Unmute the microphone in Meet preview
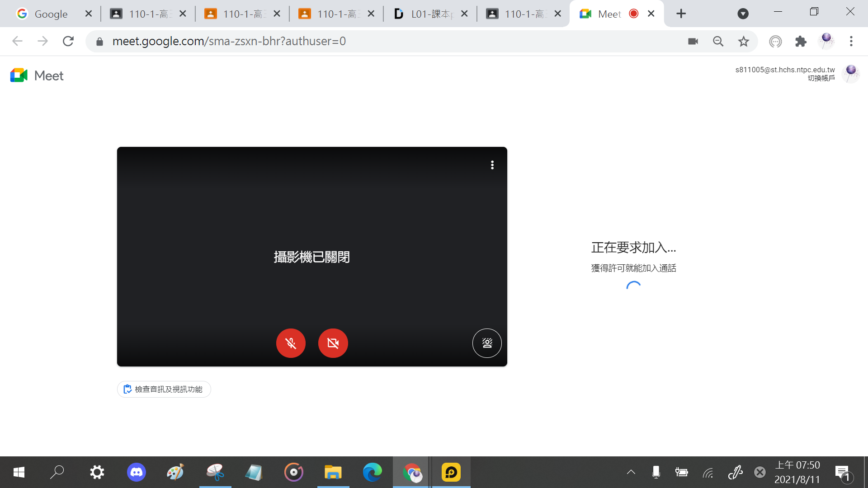The image size is (868, 488). pyautogui.click(x=291, y=343)
